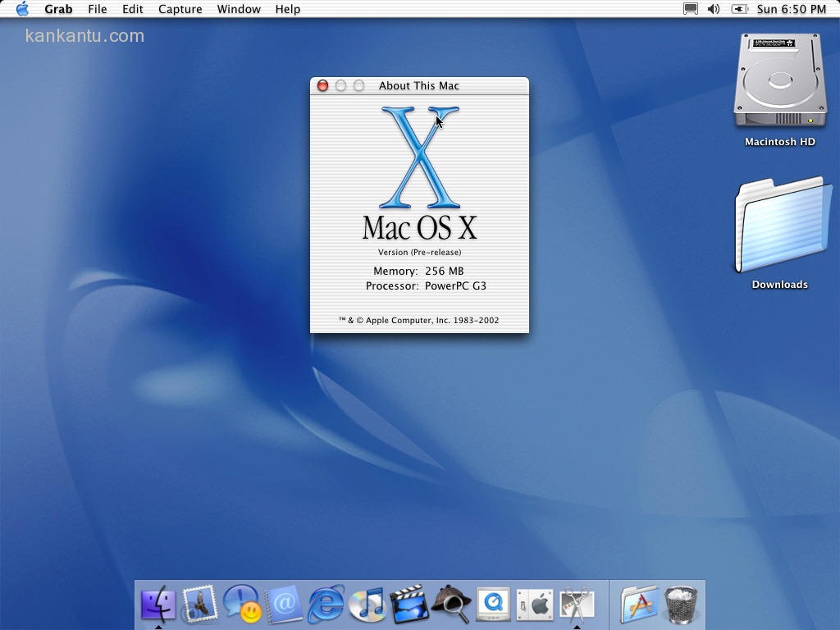Open the Edit menu

pos(133,9)
